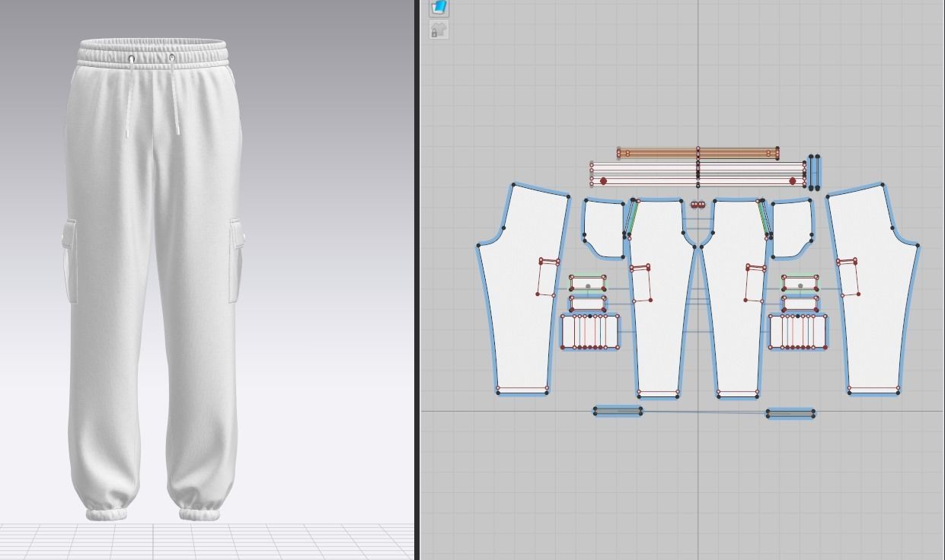Screen dimensions: 945x560
Task: Click the right eyelet on the 3D waistband
Action: pyautogui.click(x=171, y=58)
